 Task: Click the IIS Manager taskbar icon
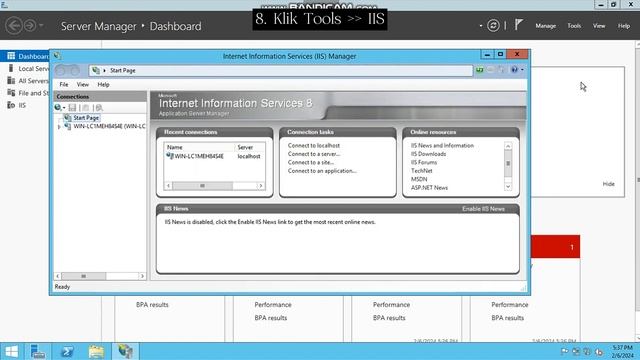pos(125,351)
